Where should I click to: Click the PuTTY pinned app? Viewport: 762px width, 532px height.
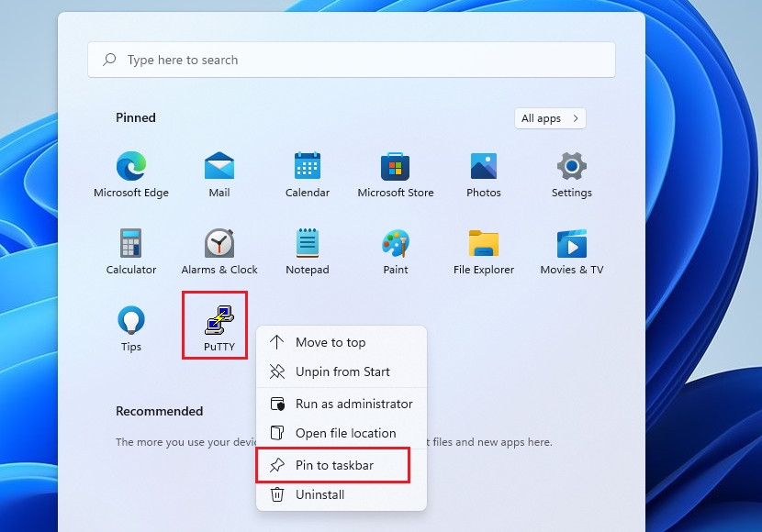point(219,328)
